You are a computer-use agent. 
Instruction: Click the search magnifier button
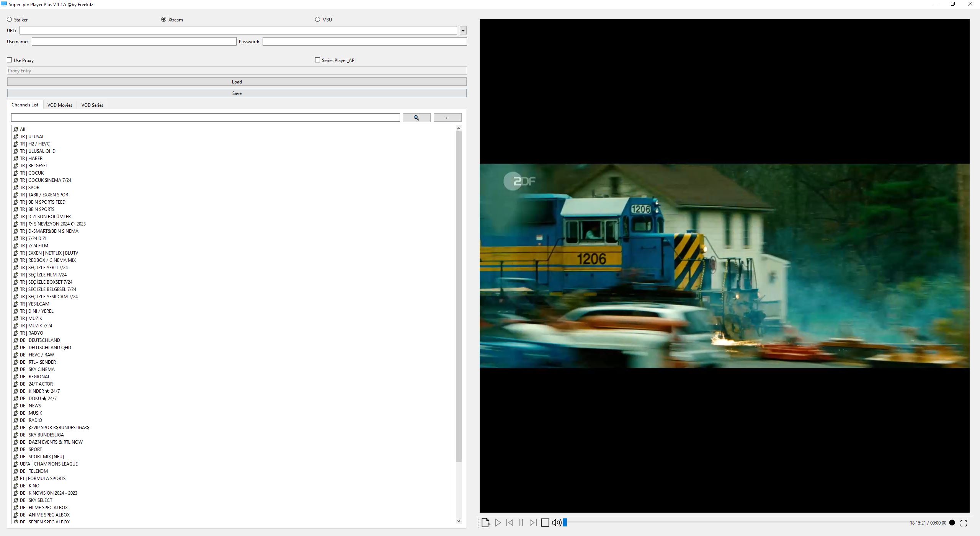[416, 118]
